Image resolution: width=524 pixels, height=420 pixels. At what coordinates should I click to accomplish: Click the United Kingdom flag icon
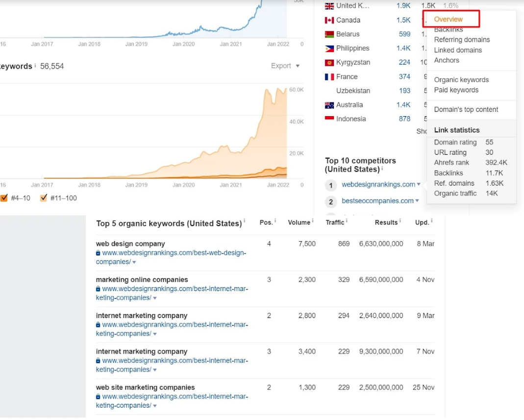tap(328, 6)
